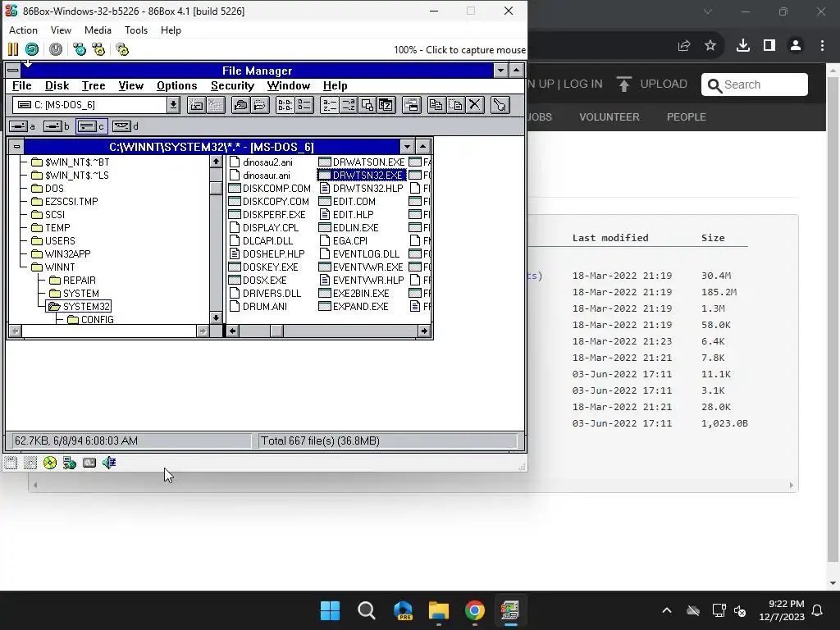Screen dimensions: 840x630
Task: Send Ctrl+Alt+Esc using the toolbar icon
Action: (x=99, y=50)
